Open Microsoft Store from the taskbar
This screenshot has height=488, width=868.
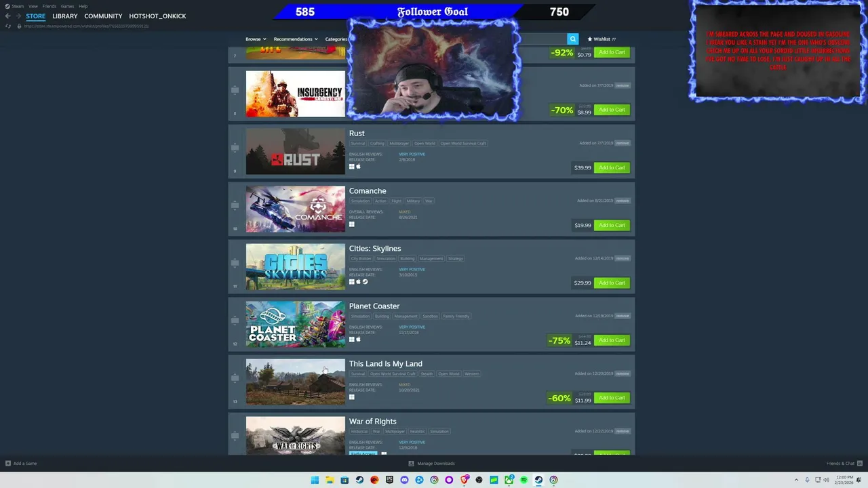[344, 480]
